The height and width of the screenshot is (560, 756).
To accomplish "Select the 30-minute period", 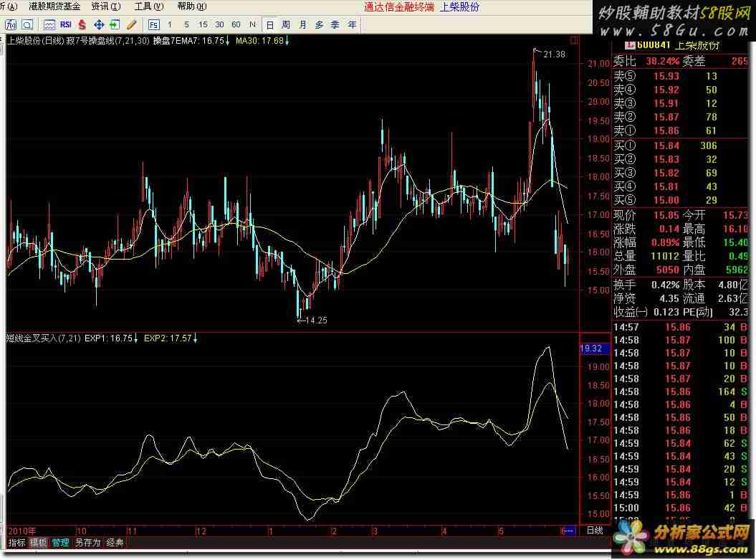I will [x=219, y=24].
